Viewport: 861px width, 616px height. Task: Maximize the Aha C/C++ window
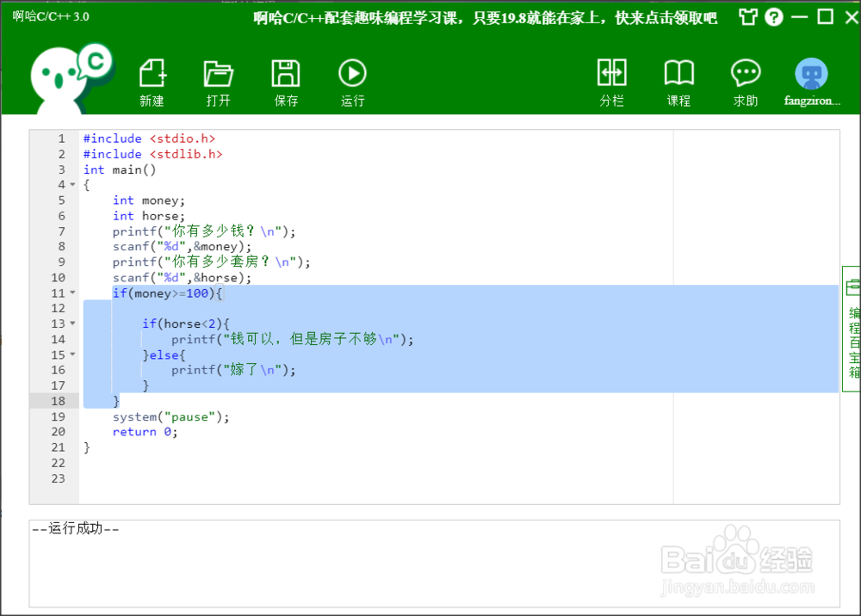point(826,17)
